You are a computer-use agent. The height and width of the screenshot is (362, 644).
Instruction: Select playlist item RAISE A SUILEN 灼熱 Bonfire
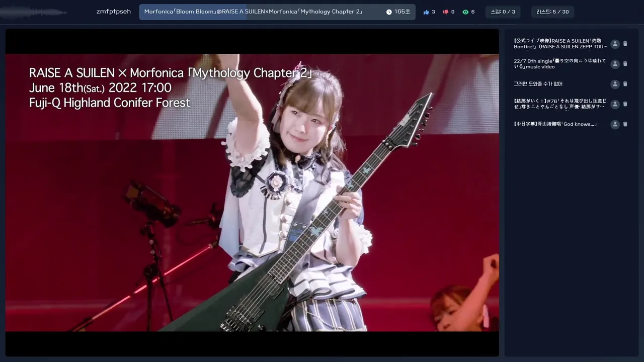[x=560, y=44]
